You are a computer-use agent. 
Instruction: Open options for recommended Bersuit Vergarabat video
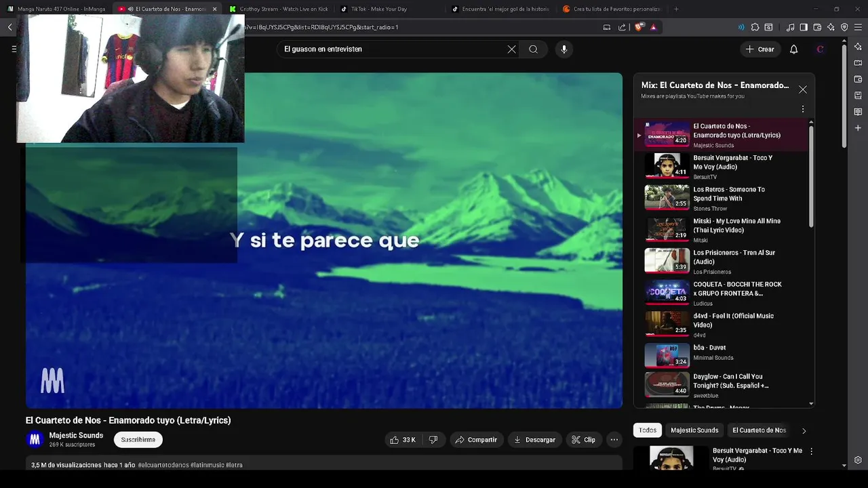click(811, 451)
